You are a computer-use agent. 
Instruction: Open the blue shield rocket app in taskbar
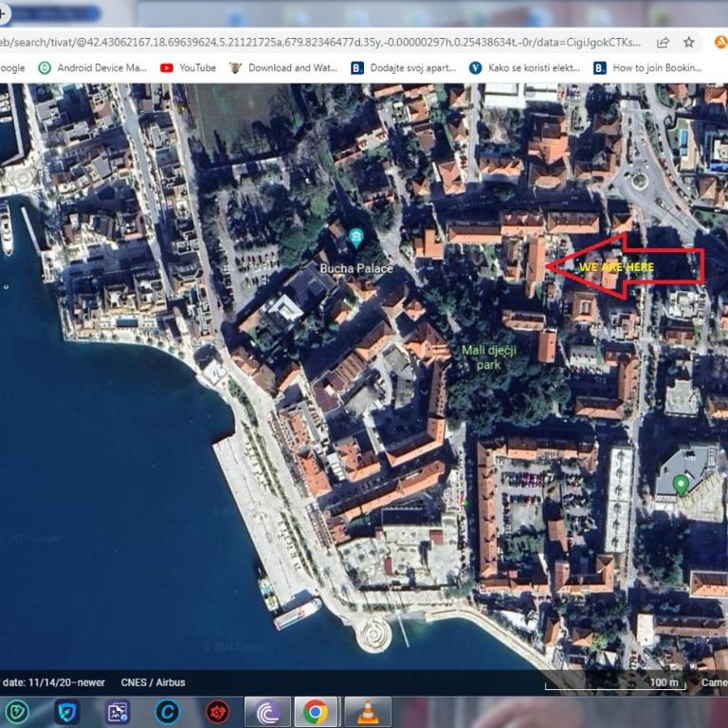[x=67, y=711]
